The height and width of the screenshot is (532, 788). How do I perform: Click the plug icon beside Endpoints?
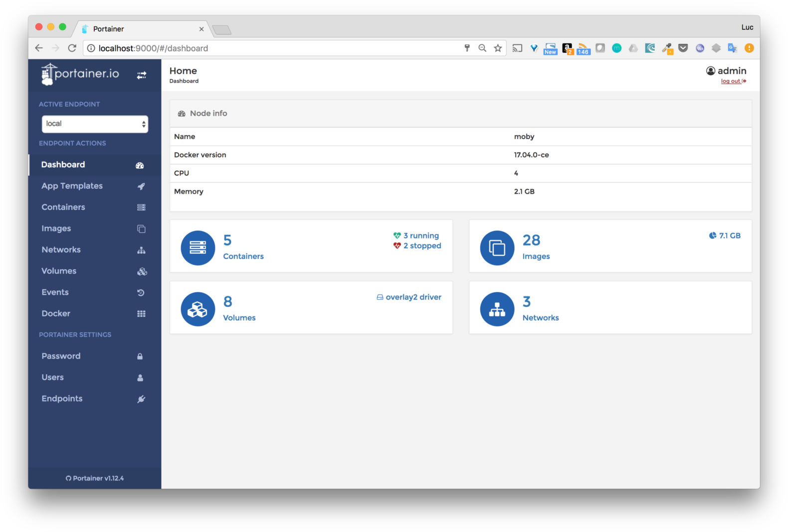(x=141, y=399)
